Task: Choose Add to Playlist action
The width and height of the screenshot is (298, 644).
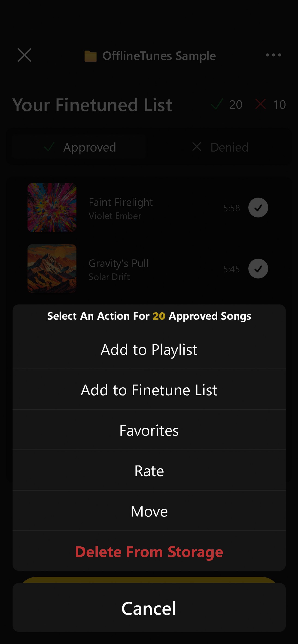Action: click(x=149, y=349)
